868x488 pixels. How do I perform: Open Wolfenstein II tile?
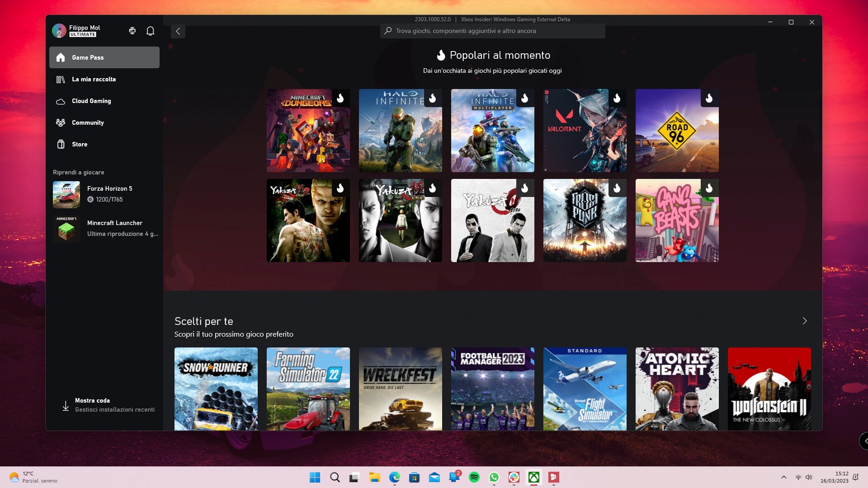point(769,389)
